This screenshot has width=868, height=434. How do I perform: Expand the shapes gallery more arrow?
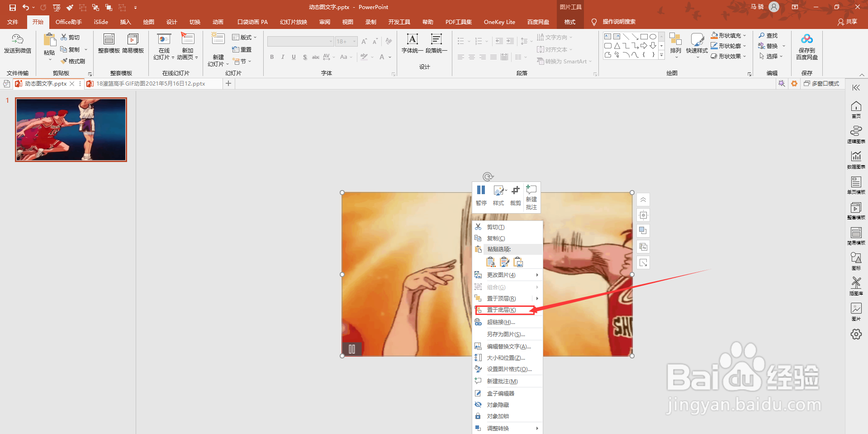(661, 55)
